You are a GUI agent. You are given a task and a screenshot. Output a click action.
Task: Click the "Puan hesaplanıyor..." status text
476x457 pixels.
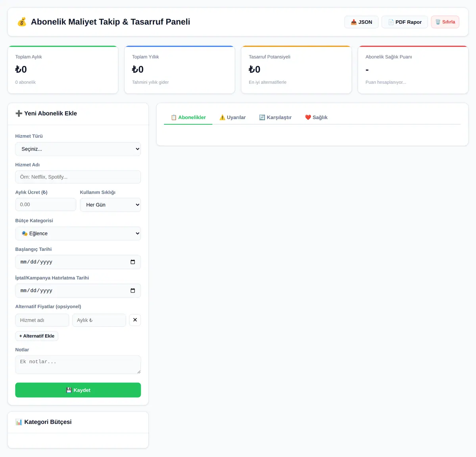point(386,82)
